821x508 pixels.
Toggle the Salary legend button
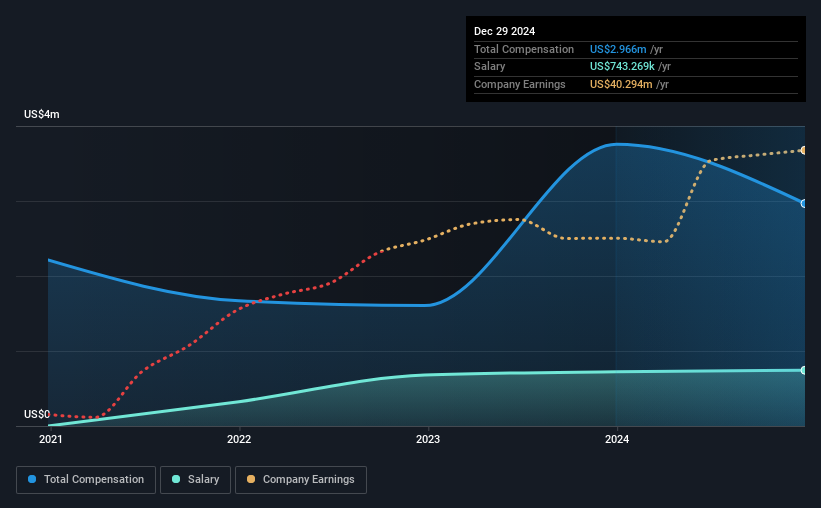point(195,480)
